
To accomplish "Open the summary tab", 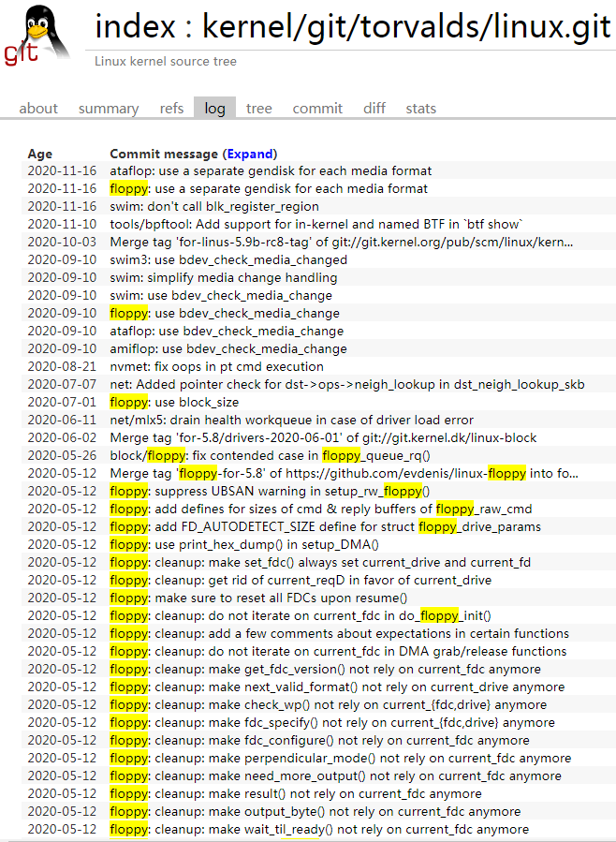I will 109,109.
